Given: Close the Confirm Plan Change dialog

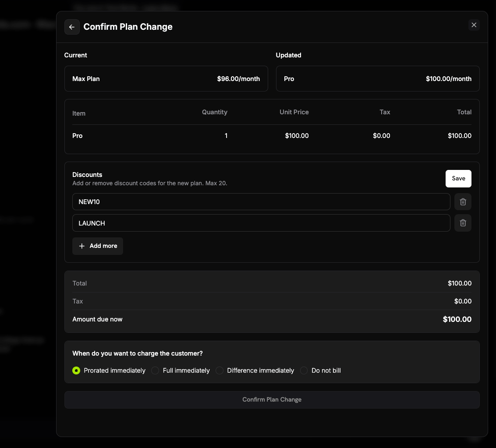Looking at the screenshot, I should coord(474,25).
